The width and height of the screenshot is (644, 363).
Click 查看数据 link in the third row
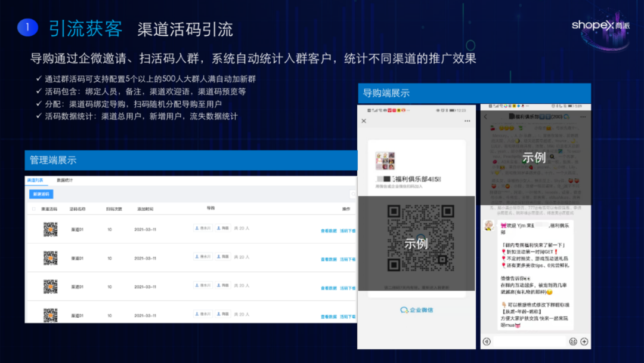coord(329,288)
